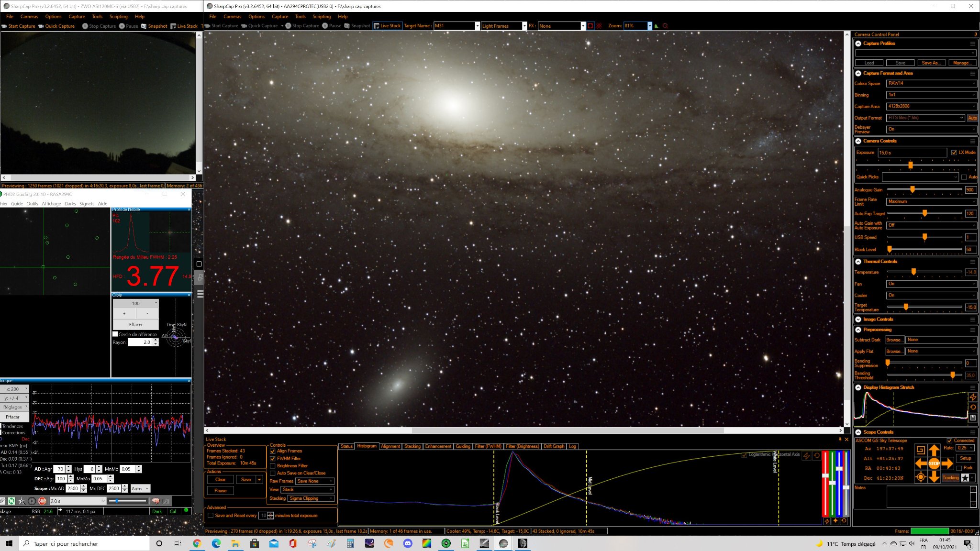This screenshot has width=980, height=551.
Task: Open the Binning dropdown
Action: pos(931,95)
